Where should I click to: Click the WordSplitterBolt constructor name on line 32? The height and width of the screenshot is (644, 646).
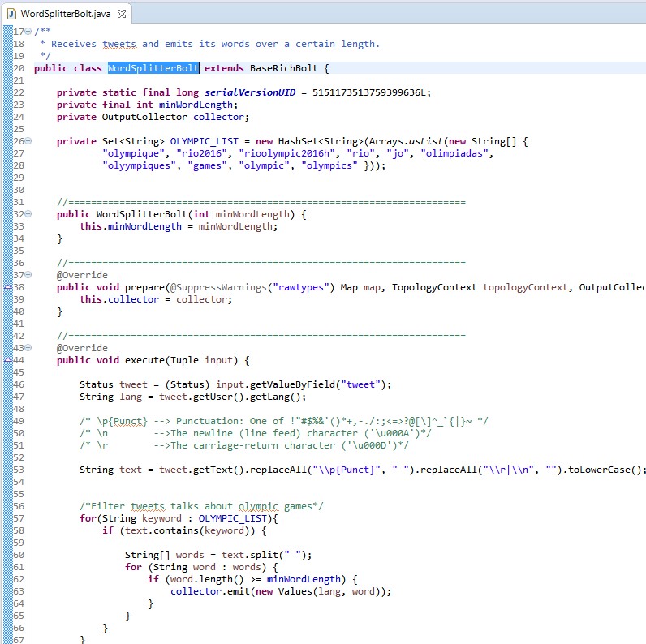[142, 214]
